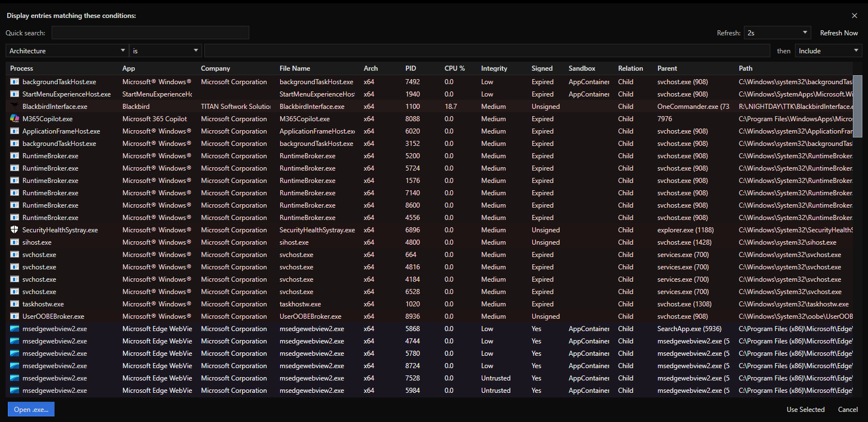Click the parent cell "svchost.exe (1428)"
This screenshot has width=868, height=422.
684,242
